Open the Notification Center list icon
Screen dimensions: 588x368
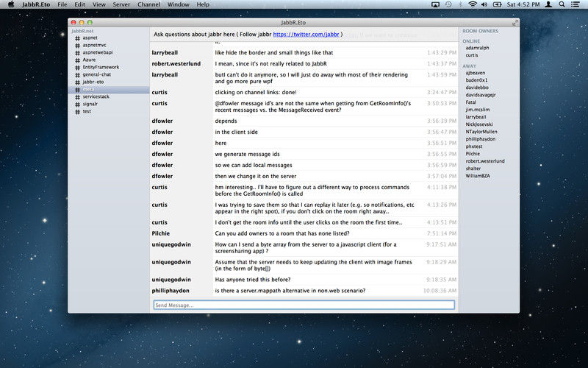575,4
